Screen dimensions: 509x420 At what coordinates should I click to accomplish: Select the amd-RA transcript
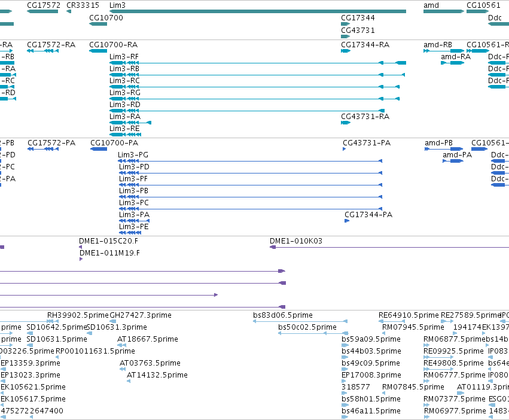[453, 63]
